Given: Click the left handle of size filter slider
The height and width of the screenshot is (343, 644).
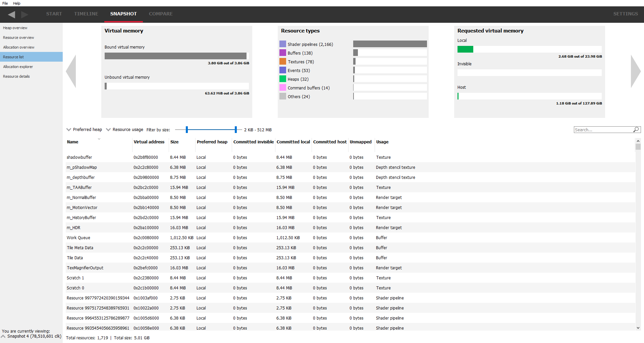Looking at the screenshot, I should pos(187,130).
